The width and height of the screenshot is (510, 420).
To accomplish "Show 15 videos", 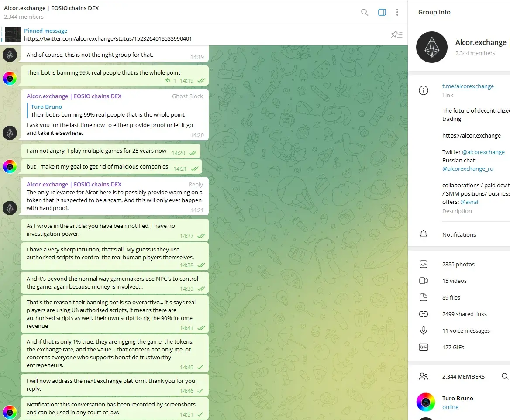I will (455, 281).
